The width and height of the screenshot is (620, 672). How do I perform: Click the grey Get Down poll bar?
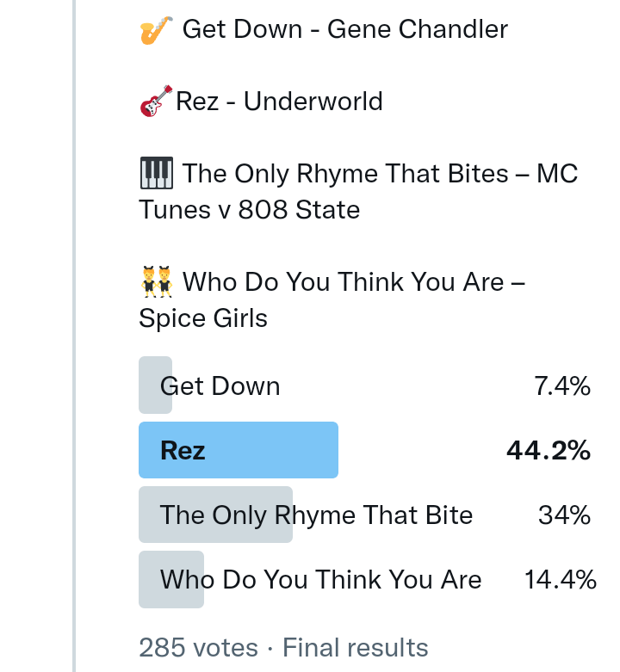click(x=156, y=385)
